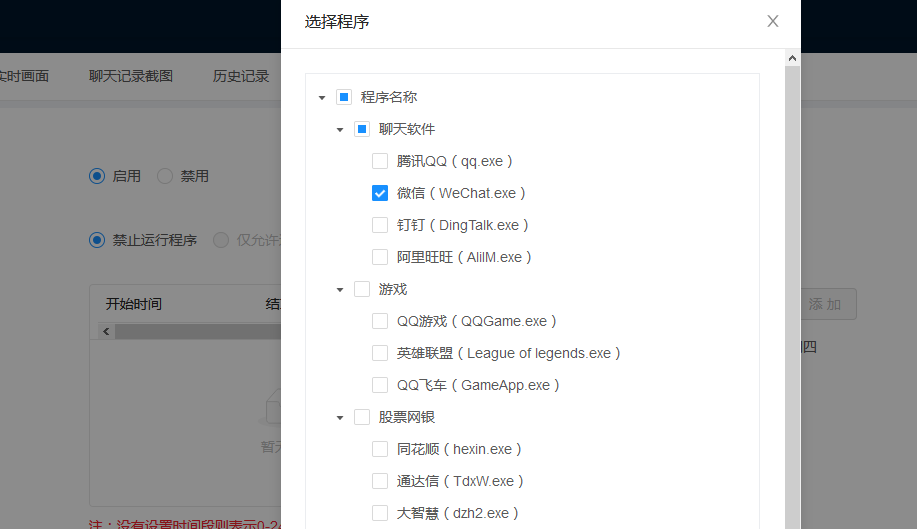Collapse the 程序名称 tree root arrow
The image size is (917, 529).
tap(322, 98)
